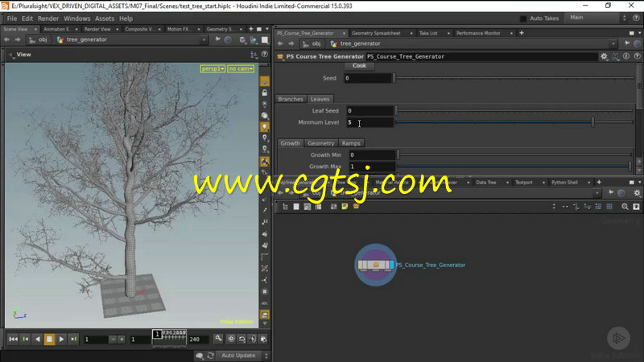Screen dimensions: 644x362
Task: Open the persp1 viewport dropdown
Action: point(213,68)
